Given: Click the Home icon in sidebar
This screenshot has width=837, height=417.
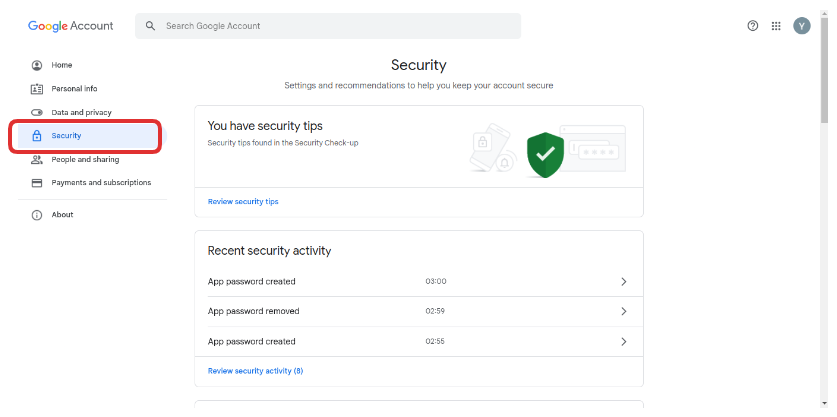Looking at the screenshot, I should [37, 65].
